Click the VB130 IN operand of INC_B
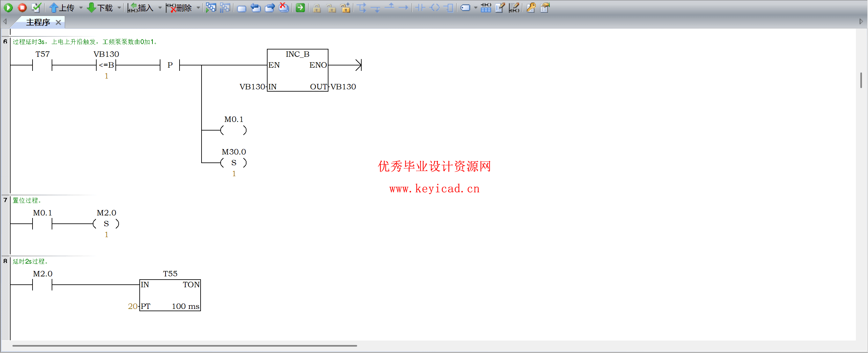868x353 pixels. (x=252, y=86)
